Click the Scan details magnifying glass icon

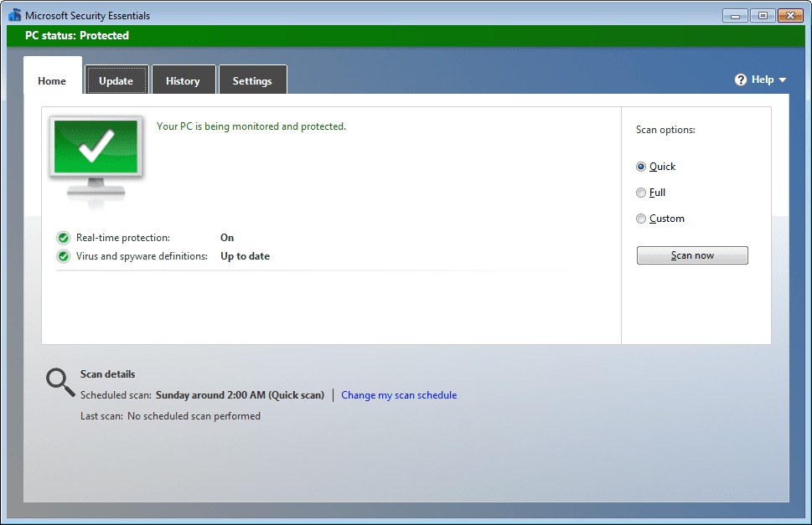tap(59, 381)
